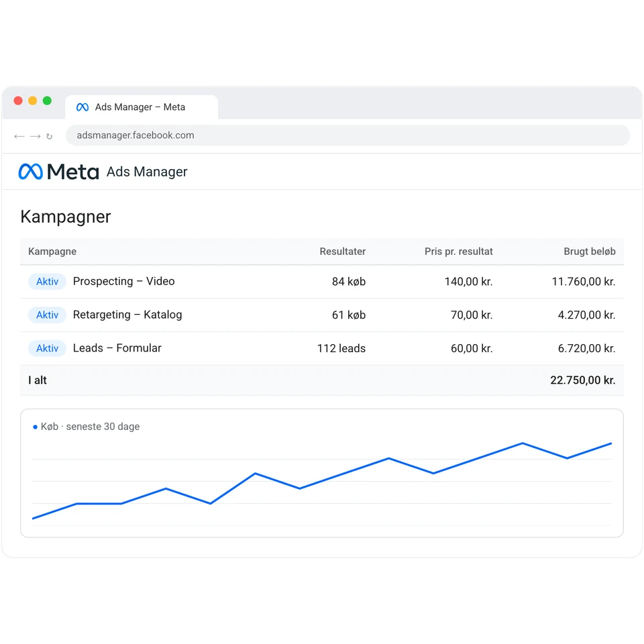This screenshot has height=644, width=644.
Task: Click the Køb · seneste 30 dage legend
Action: tap(87, 427)
